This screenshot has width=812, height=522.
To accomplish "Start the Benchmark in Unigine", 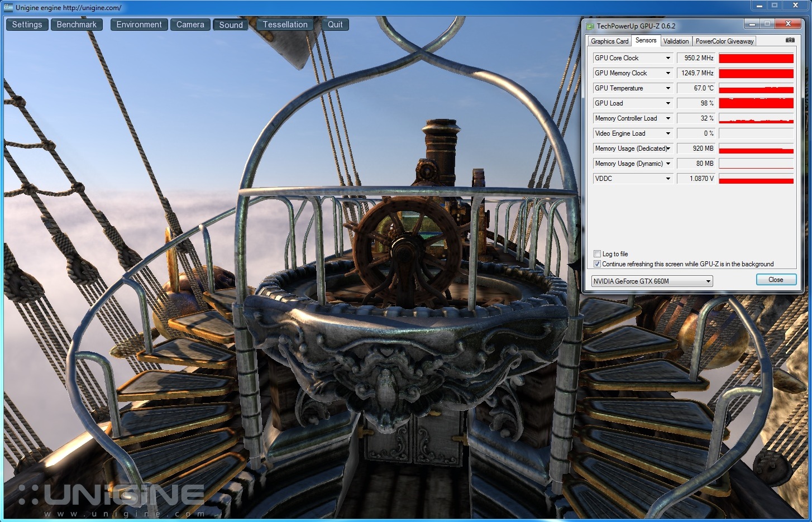I will 77,25.
